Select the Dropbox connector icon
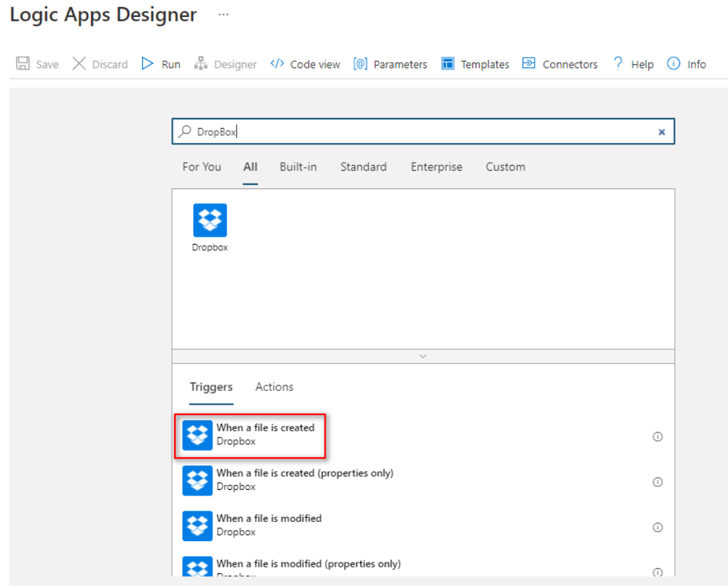Viewport: 728px width, 588px height. tap(209, 220)
